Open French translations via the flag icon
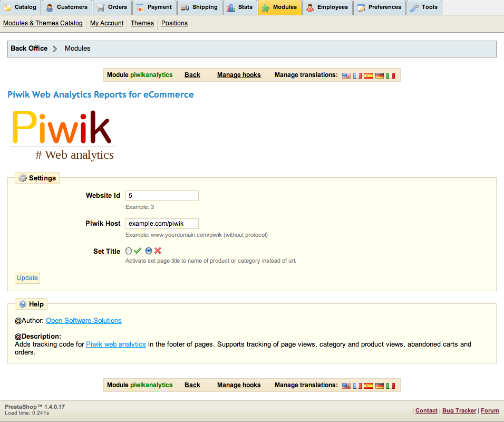504x422 pixels. (x=357, y=75)
